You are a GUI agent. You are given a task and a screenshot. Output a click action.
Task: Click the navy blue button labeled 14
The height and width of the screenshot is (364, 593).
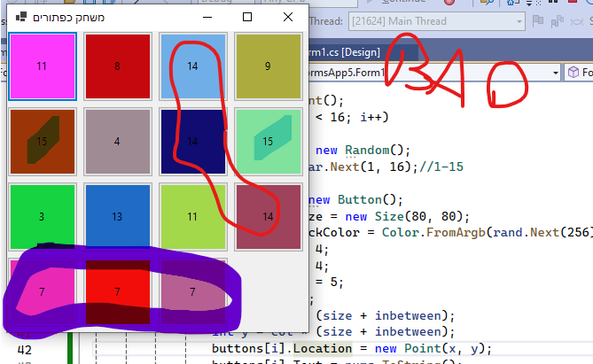tap(193, 142)
